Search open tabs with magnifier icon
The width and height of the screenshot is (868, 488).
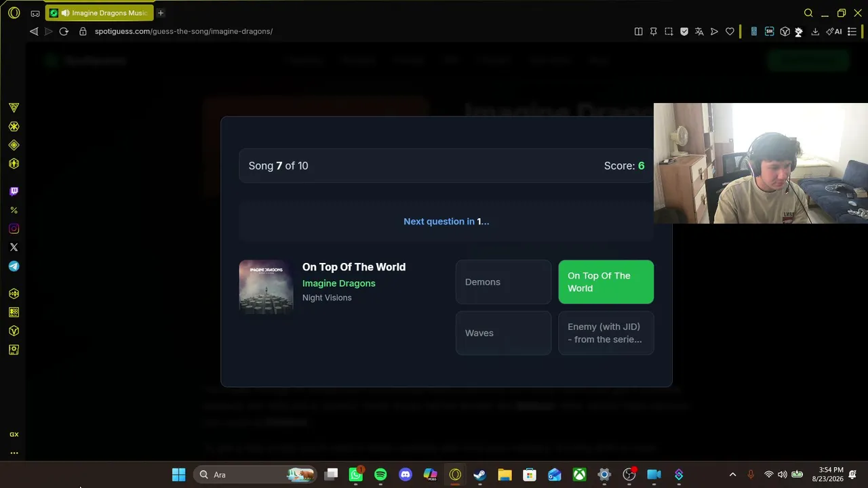pos(808,13)
